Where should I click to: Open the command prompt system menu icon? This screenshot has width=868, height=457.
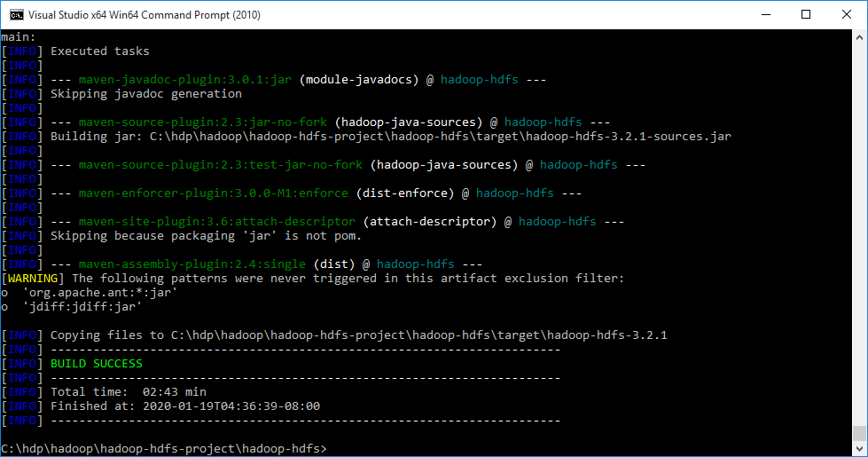coord(17,15)
